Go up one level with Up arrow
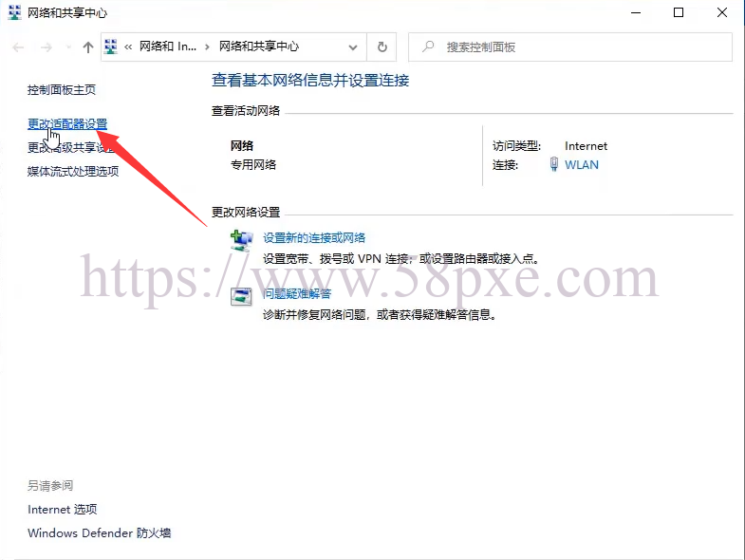This screenshot has width=745, height=560. [88, 47]
